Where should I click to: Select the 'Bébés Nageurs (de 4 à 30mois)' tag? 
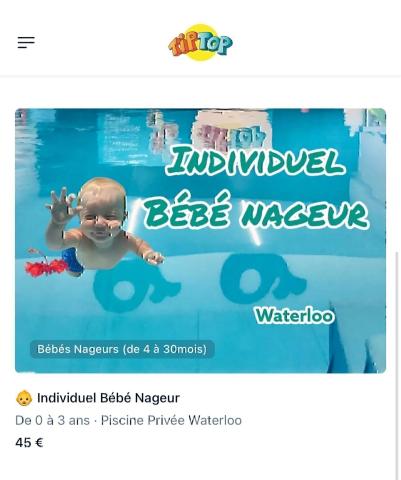click(x=122, y=349)
